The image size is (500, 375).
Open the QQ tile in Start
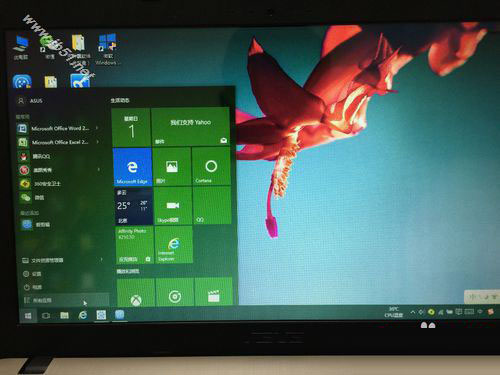click(212, 205)
